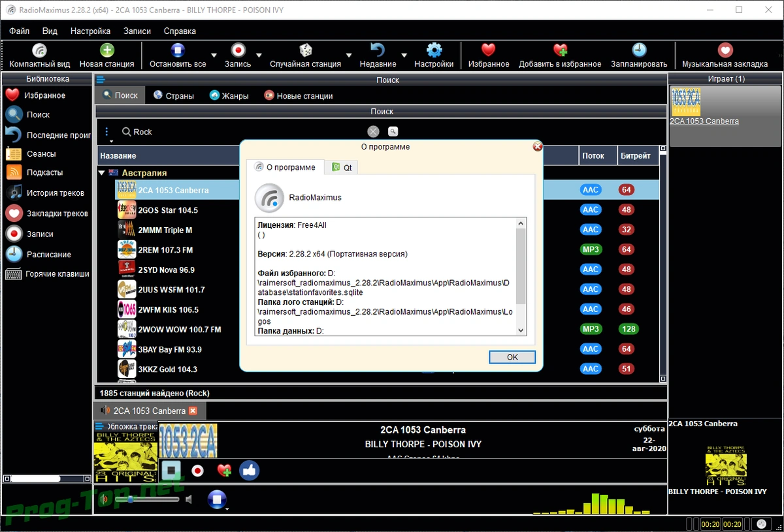Click the sidebar horizontal scrollbar
The image size is (784, 532).
tap(46, 478)
